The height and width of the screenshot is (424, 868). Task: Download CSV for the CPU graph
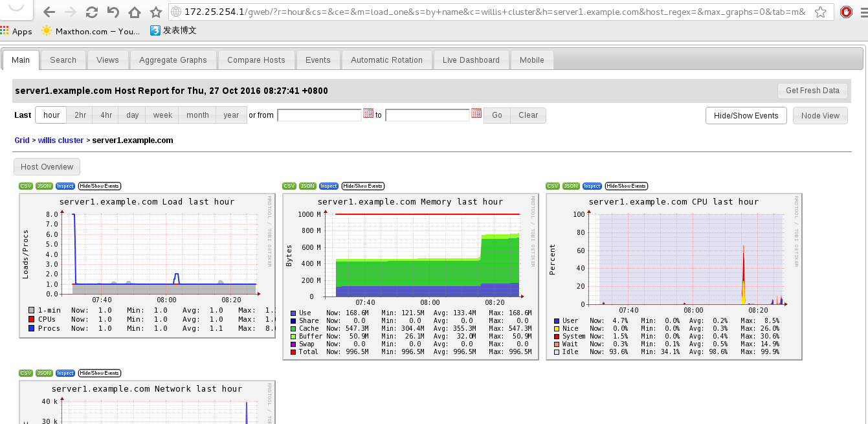(x=553, y=186)
